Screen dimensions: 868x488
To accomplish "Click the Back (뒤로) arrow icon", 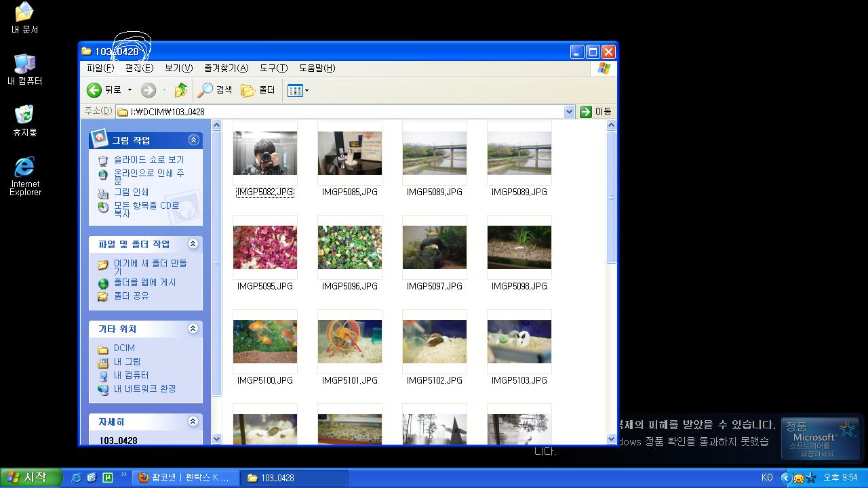I will [94, 90].
